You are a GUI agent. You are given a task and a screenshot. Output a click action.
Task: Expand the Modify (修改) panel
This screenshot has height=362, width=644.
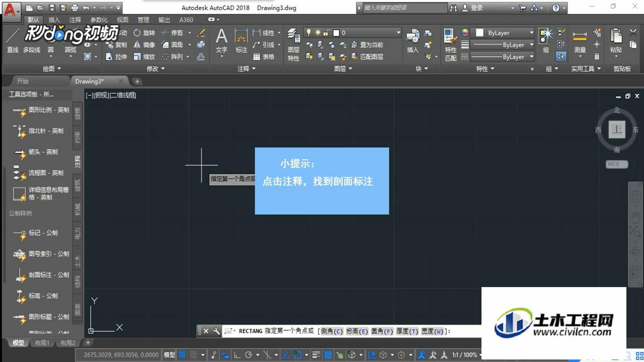click(156, 68)
